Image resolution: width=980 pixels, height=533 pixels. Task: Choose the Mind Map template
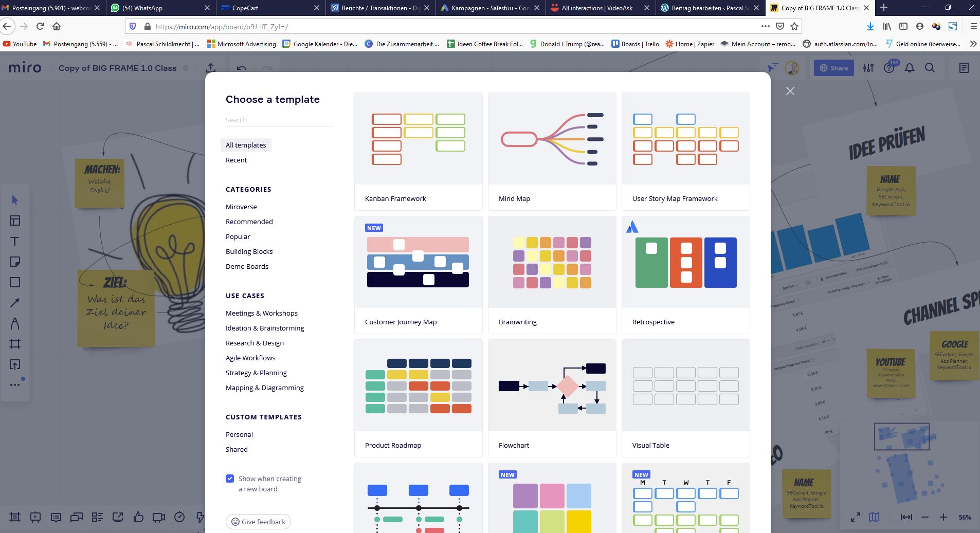coord(552,152)
